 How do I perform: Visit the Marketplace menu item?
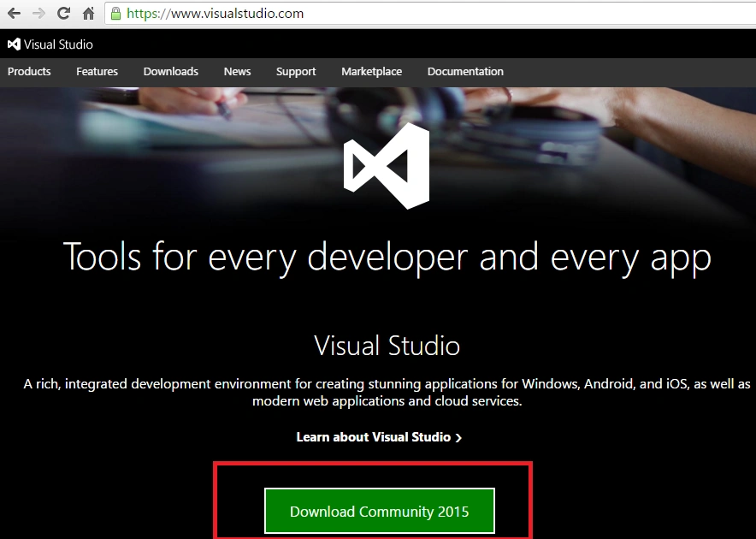(372, 71)
